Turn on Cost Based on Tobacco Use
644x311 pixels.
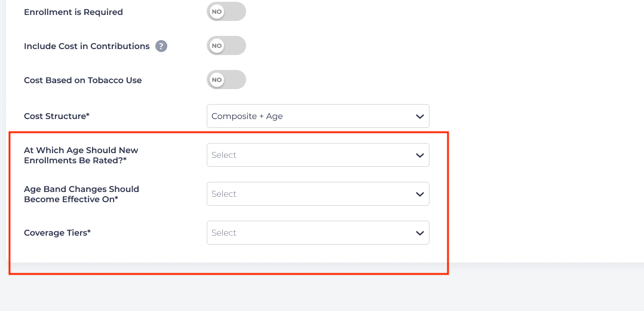pyautogui.click(x=226, y=80)
